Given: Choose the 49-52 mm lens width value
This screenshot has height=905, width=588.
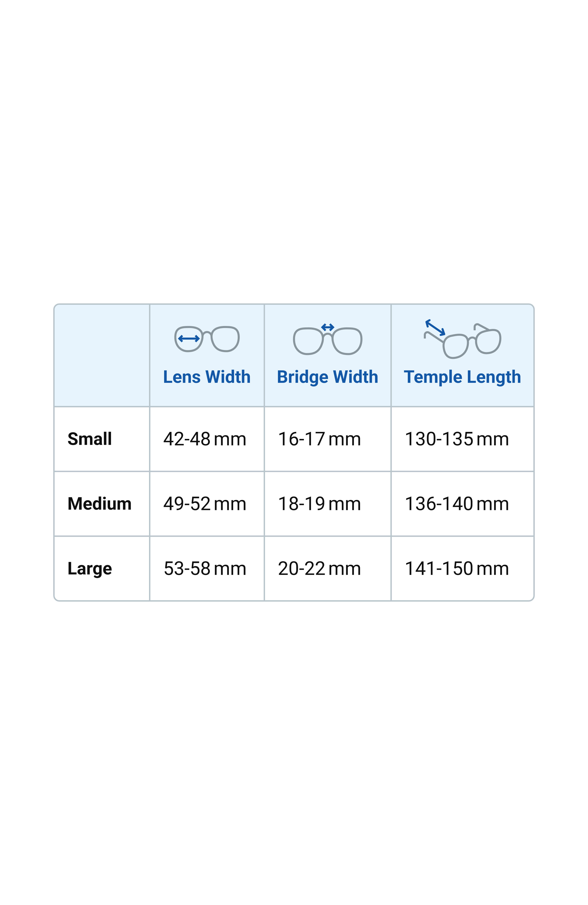Looking at the screenshot, I should 205,503.
